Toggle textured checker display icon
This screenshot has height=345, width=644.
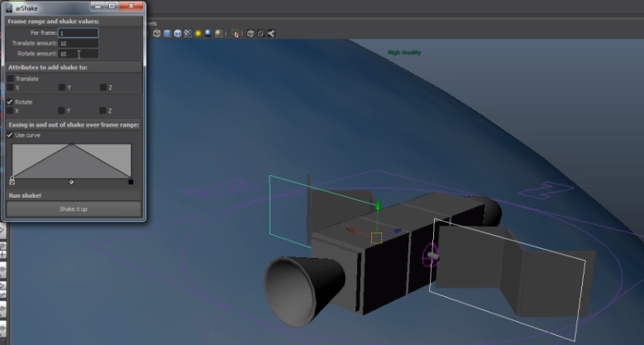188,34
